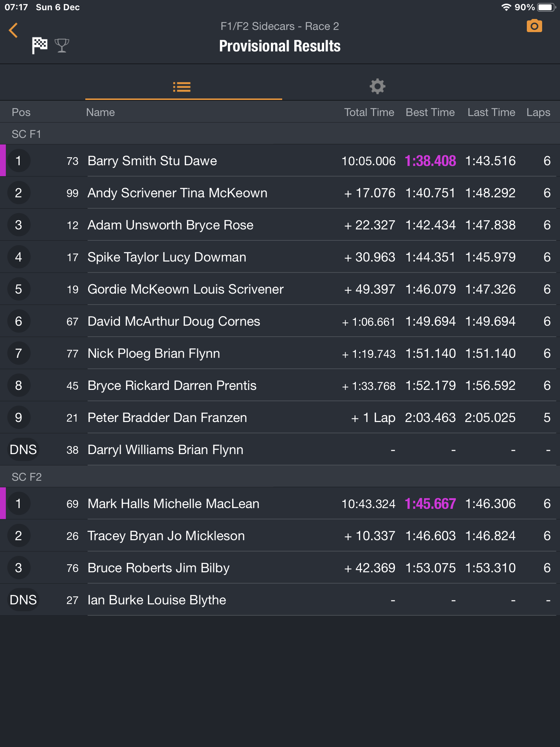Tap DNS badge for Darryl Williams
The width and height of the screenshot is (560, 747).
coord(23,450)
